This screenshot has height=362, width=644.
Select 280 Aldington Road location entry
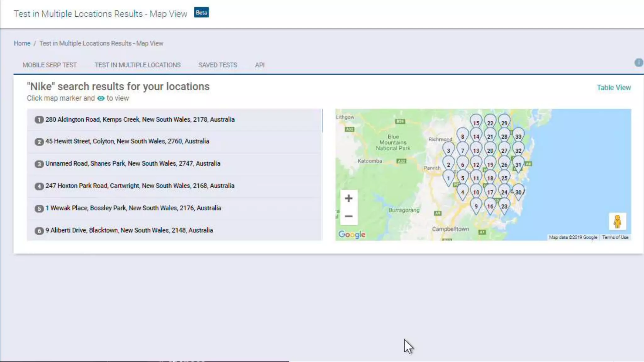click(140, 120)
